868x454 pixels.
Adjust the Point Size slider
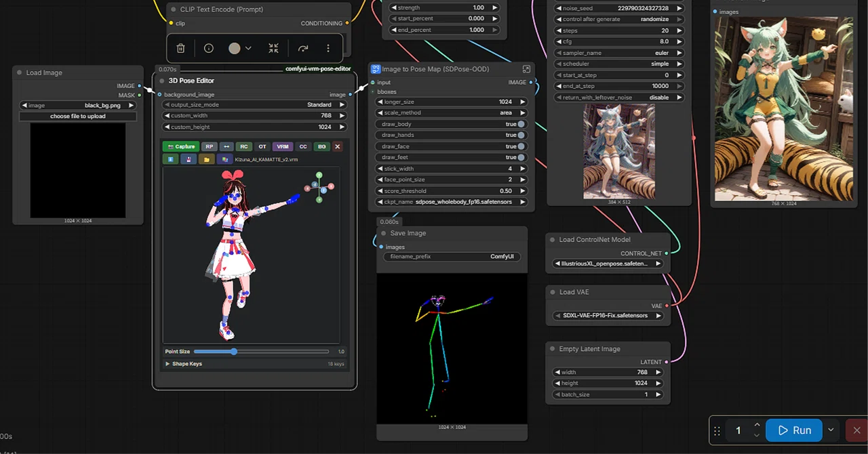coord(233,352)
